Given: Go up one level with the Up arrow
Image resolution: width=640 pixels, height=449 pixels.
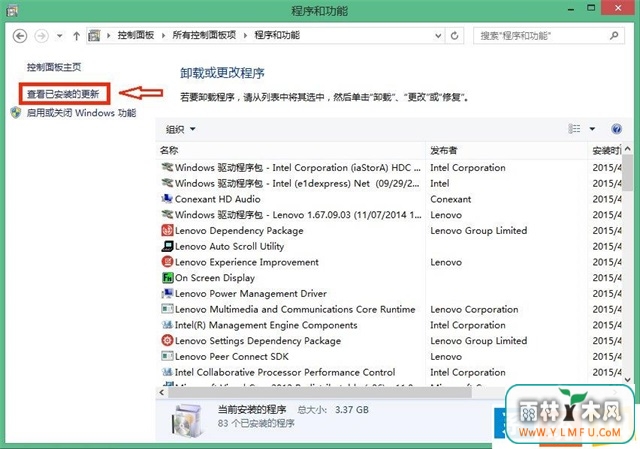Looking at the screenshot, I should click(76, 36).
